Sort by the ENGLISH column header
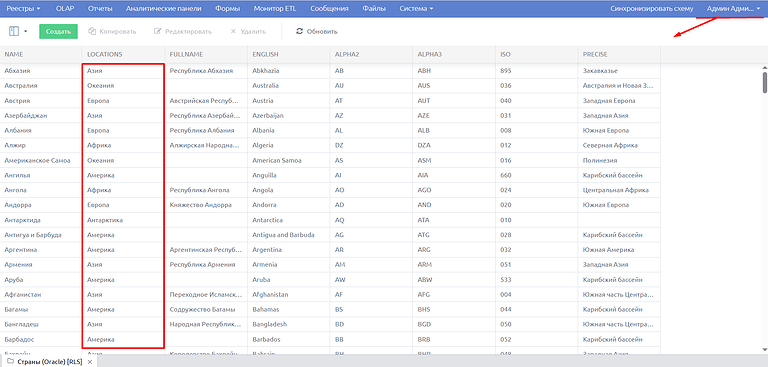This screenshot has width=768, height=367. tap(289, 54)
